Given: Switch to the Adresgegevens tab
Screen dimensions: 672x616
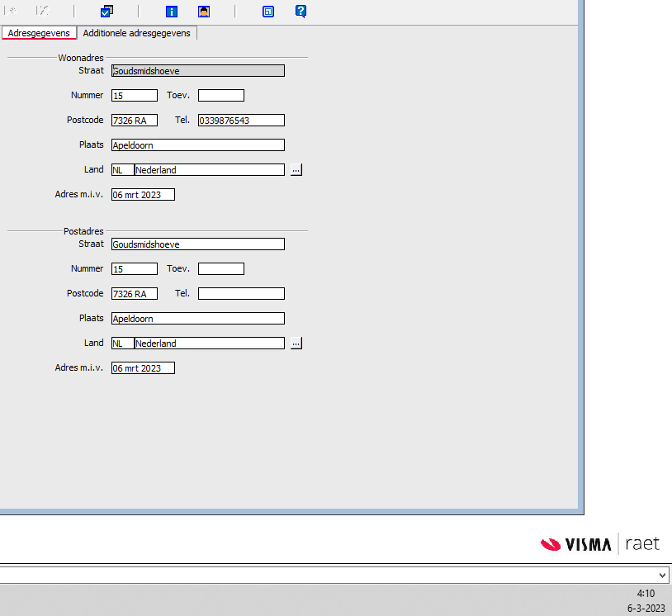Looking at the screenshot, I should click(x=39, y=33).
